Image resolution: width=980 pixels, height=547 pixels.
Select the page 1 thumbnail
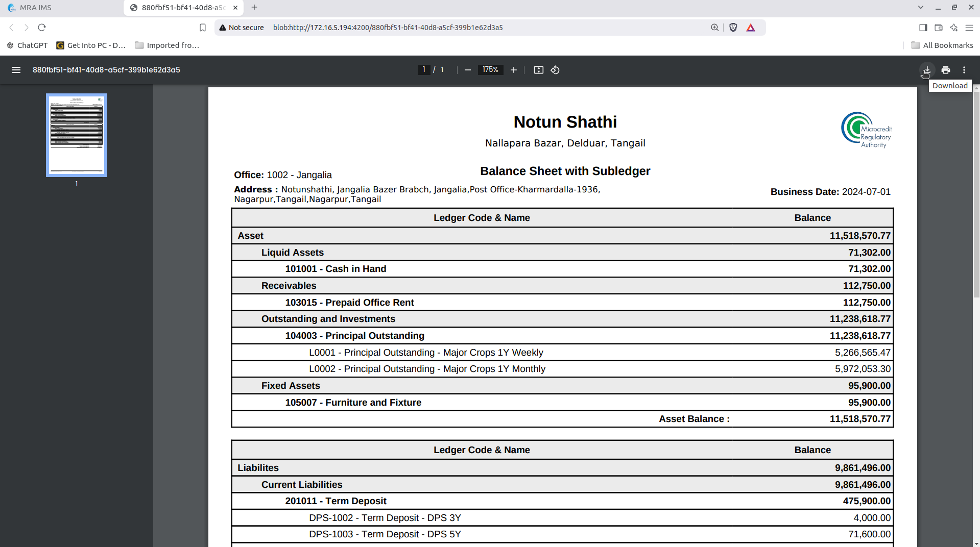pos(77,135)
